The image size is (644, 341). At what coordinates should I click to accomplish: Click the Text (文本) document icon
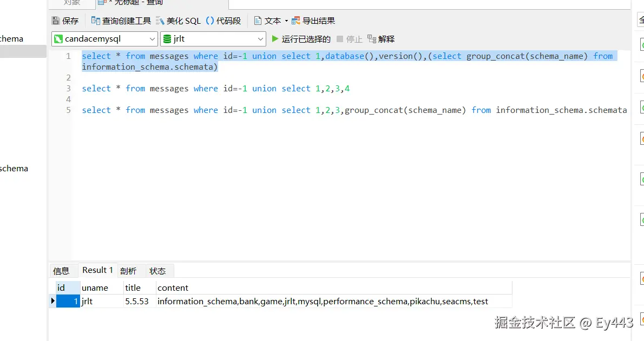pyautogui.click(x=258, y=21)
